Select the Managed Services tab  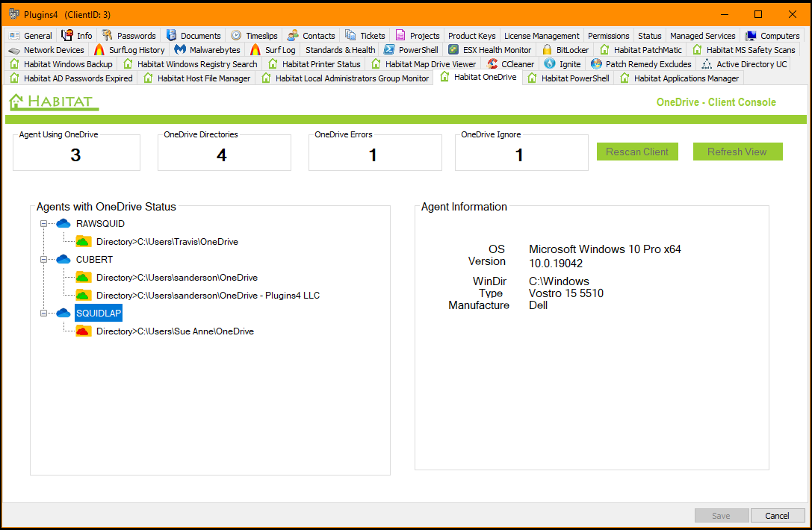[703, 36]
